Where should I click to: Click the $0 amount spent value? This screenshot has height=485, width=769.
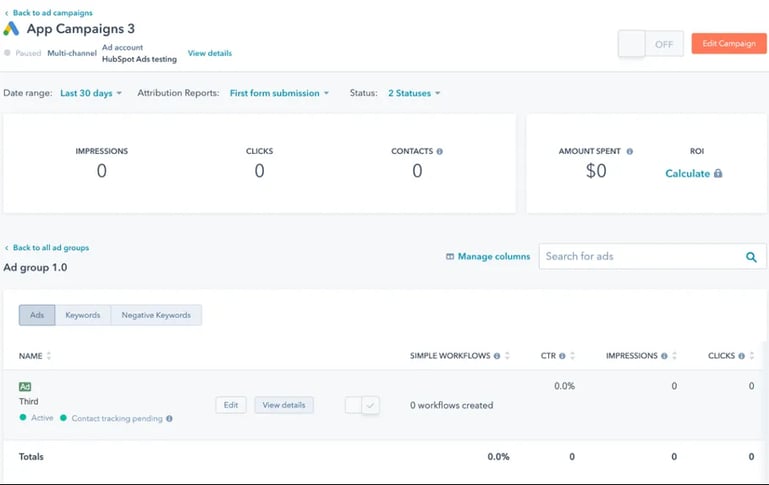[596, 171]
